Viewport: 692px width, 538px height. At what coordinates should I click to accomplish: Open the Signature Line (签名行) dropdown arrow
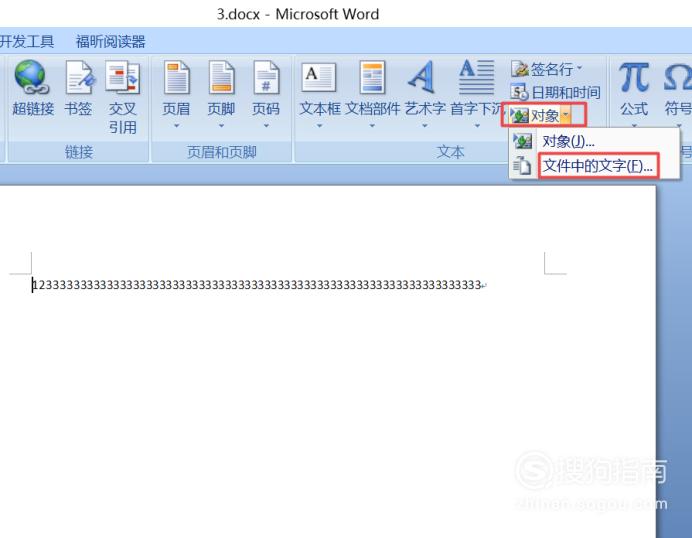(x=579, y=68)
